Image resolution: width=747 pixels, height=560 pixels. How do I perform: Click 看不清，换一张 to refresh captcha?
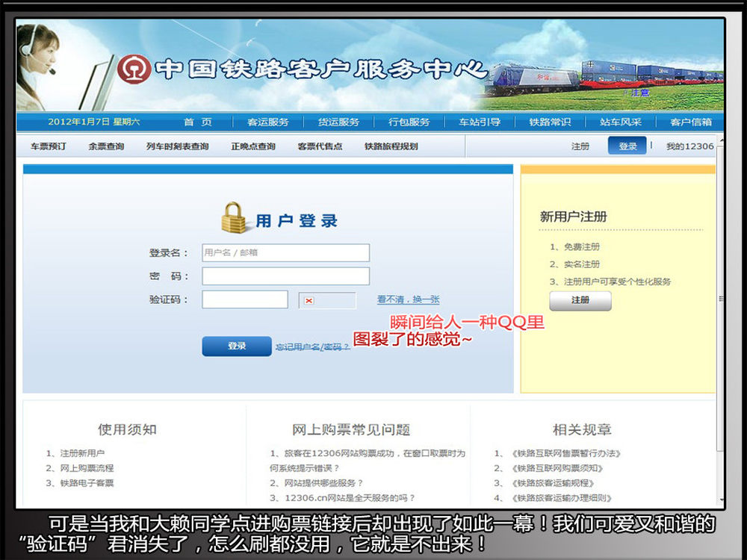(409, 299)
